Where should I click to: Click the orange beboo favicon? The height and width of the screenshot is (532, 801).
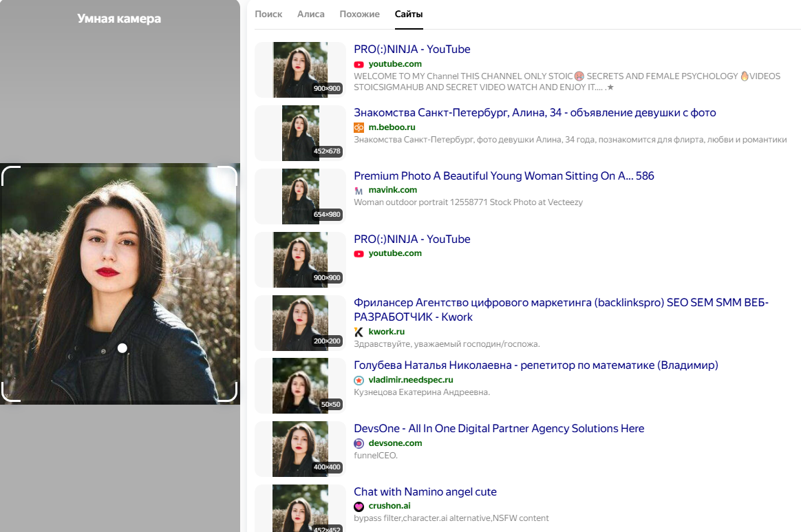coord(359,127)
